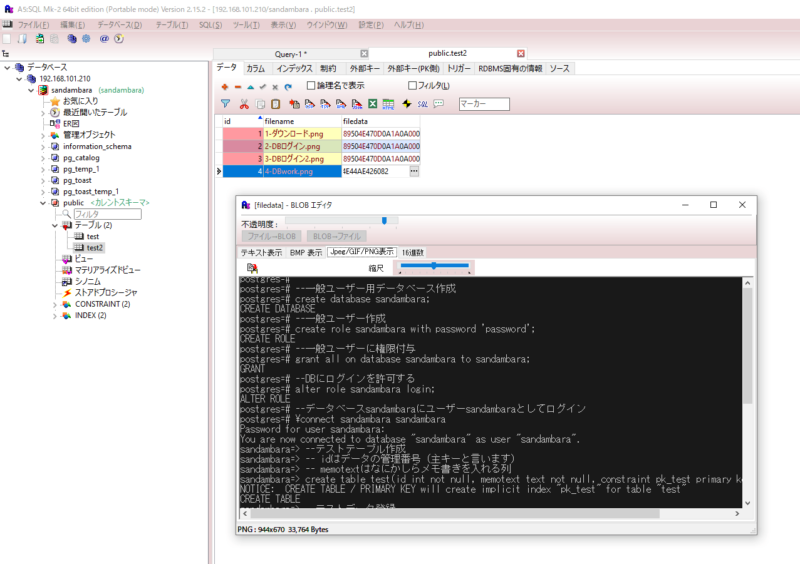This screenshot has width=800, height=564.
Task: Expand the pg_catalog schema node
Action: [x=43, y=158]
